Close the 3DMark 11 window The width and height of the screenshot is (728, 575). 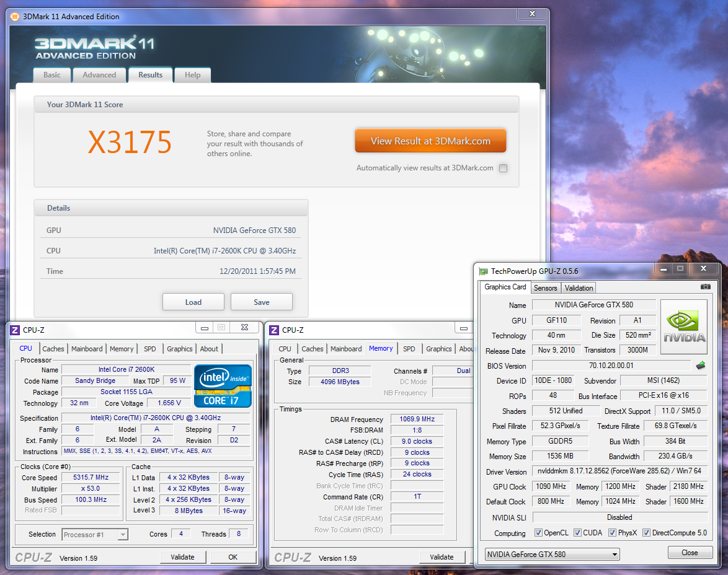(533, 14)
